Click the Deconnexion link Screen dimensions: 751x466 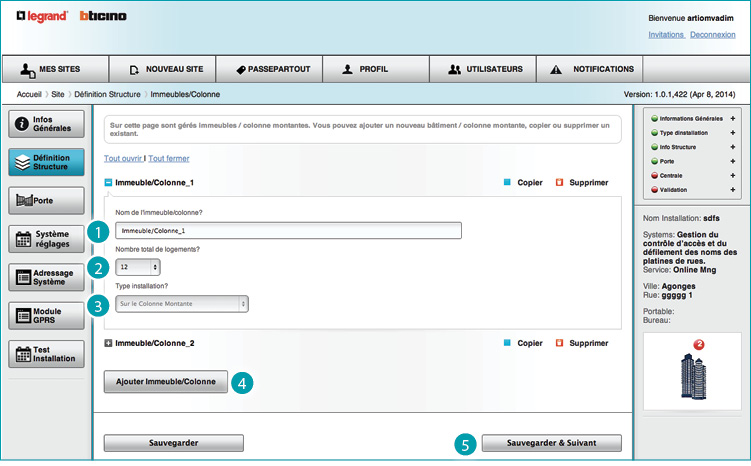tap(712, 34)
